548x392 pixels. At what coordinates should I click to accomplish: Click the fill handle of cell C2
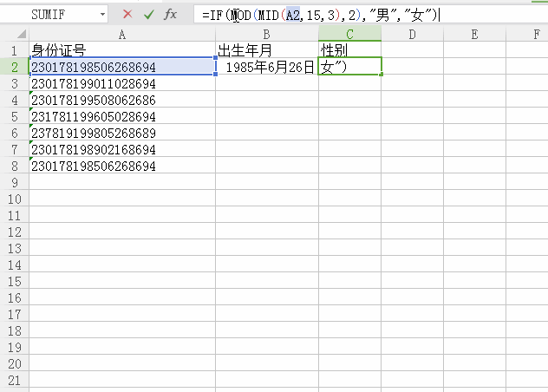coord(381,74)
